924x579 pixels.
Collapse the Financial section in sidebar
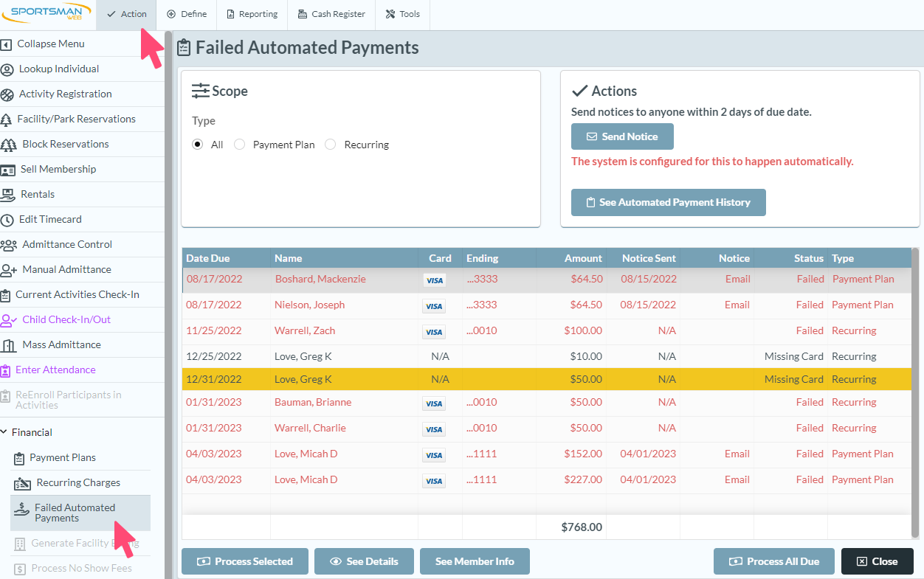pos(6,433)
